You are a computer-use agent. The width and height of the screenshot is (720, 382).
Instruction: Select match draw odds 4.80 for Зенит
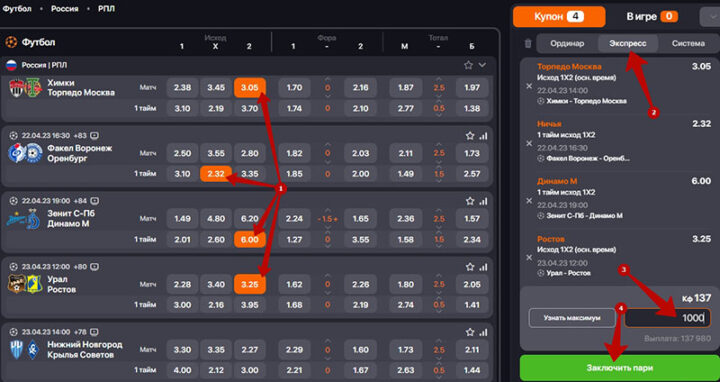(x=216, y=219)
